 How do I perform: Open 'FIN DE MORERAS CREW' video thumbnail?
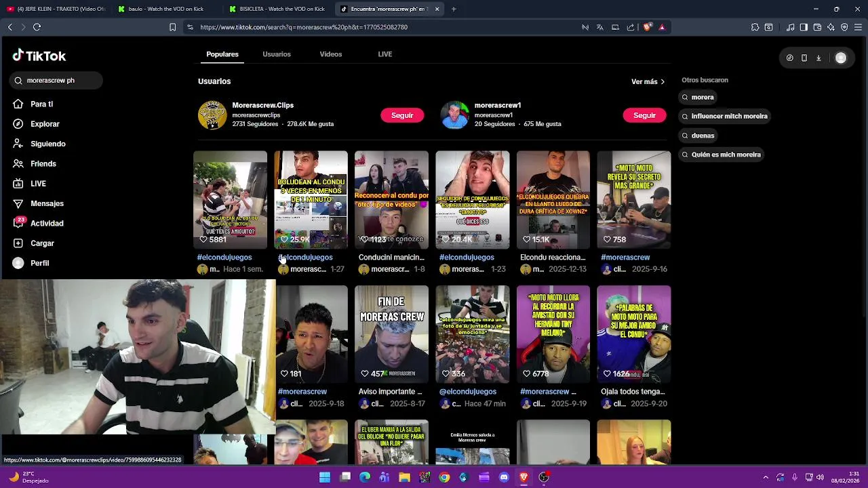(391, 334)
